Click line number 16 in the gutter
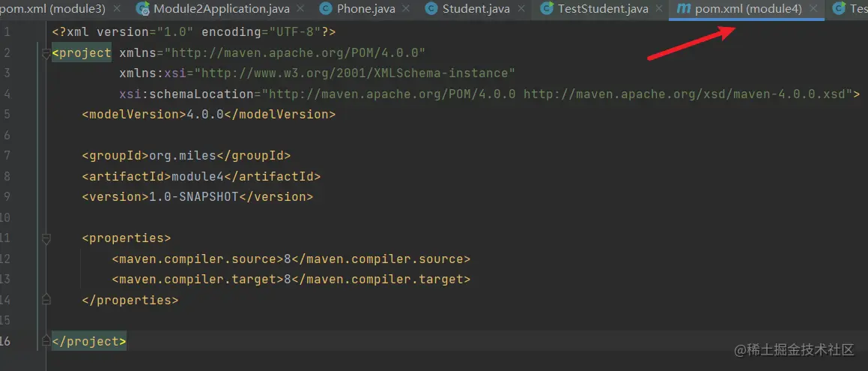The width and height of the screenshot is (868, 371). coord(5,341)
